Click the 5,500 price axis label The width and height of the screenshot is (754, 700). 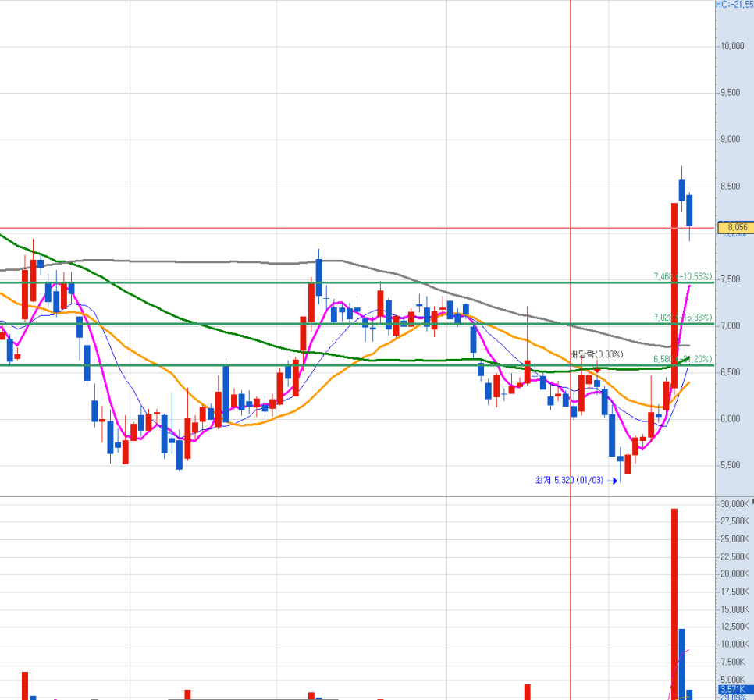click(x=731, y=465)
